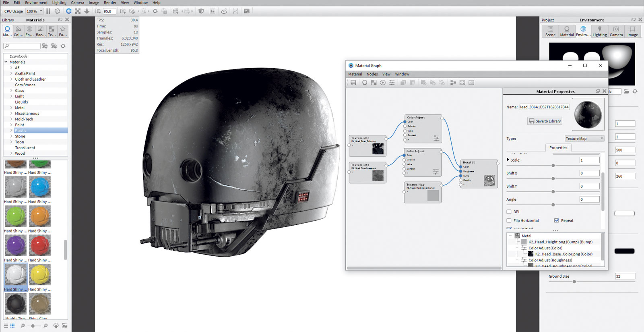Click the align nodes icon in Material Graph

[x=453, y=83]
